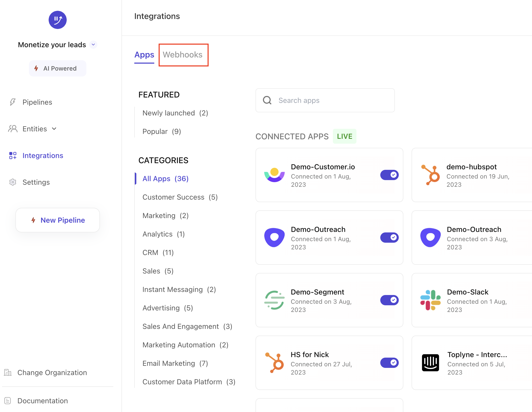This screenshot has width=532, height=412.
Task: Click the Pipelines lightning icon
Action: click(x=13, y=102)
